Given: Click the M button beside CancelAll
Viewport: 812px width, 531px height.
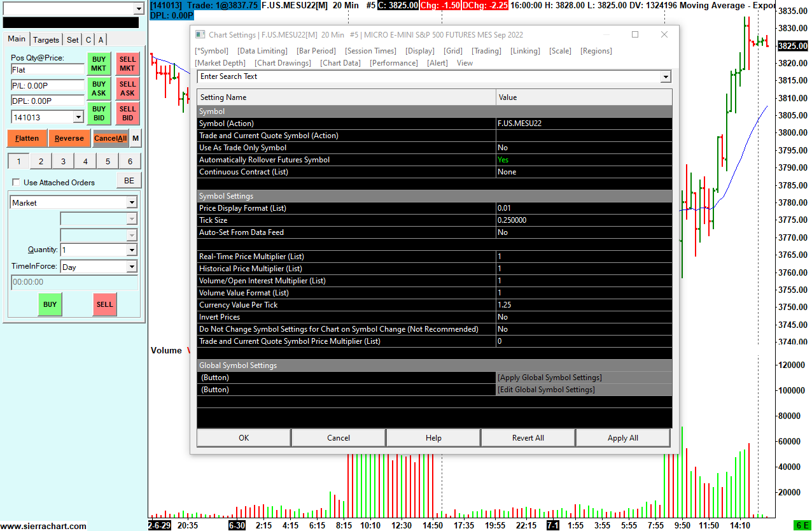Looking at the screenshot, I should tap(136, 138).
